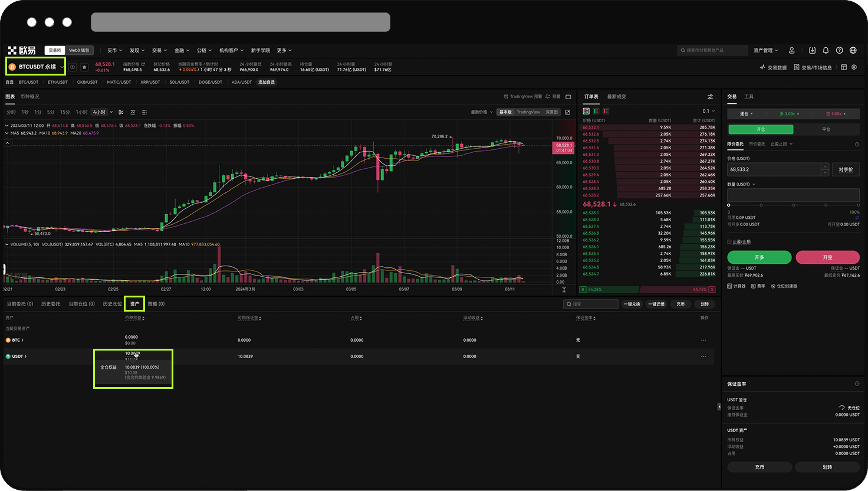
Task: Open the 0.1 order book depth dropdown
Action: [708, 111]
